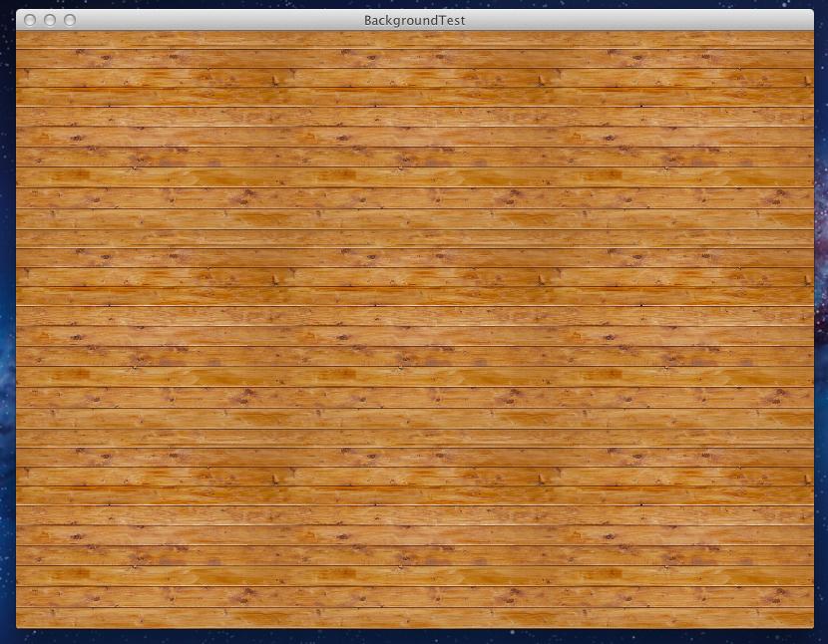Click the left edge of wood panel
This screenshot has height=644, width=828.
(x=18, y=329)
